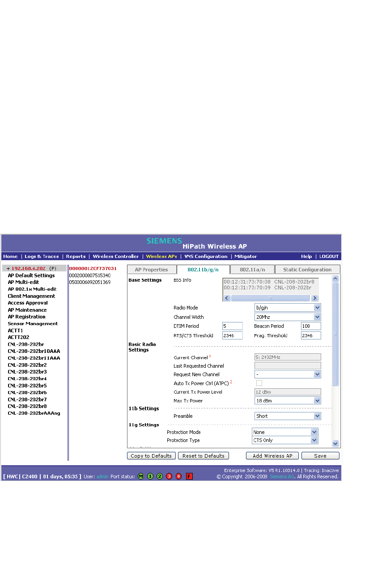Switch to the AP Properties tab
This screenshot has width=365, height=588.
pos(151,270)
